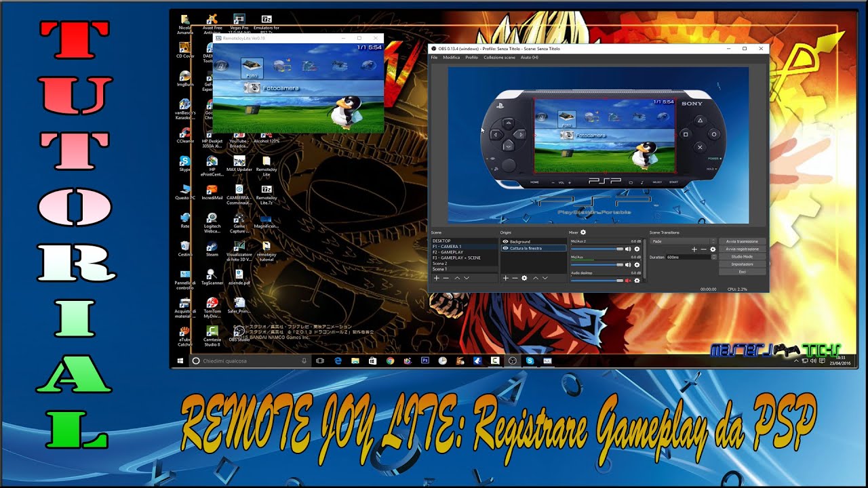The image size is (868, 488).
Task: Remove scene transition with minus icon
Action: pyautogui.click(x=704, y=249)
